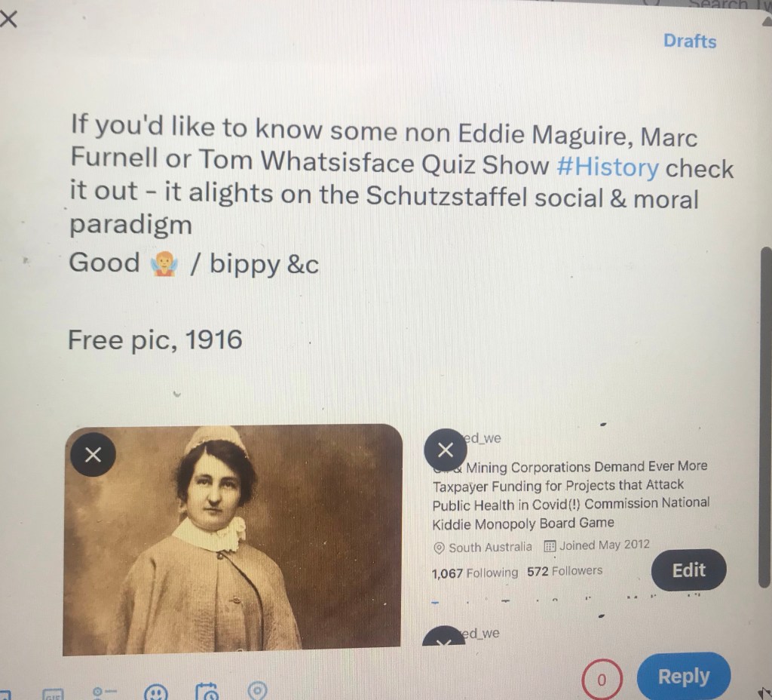Close the reply composer with the X
Image resolution: width=772 pixels, height=700 pixels.
pos(8,20)
